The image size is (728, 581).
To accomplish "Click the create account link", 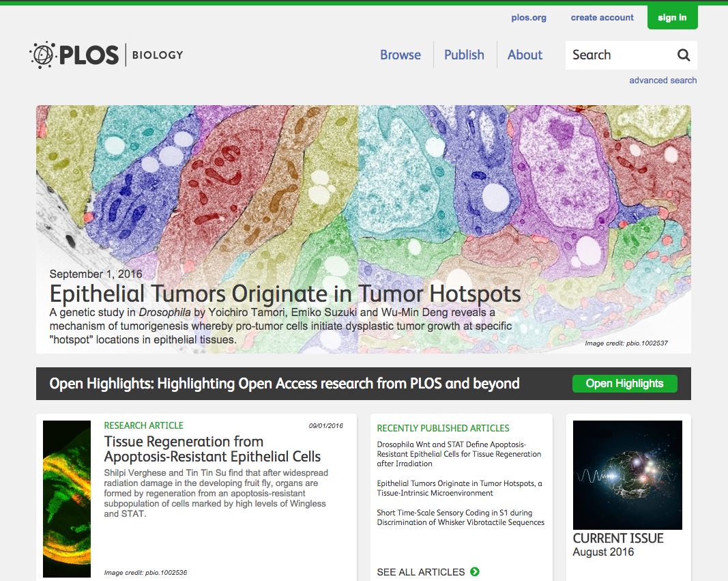I will (602, 18).
